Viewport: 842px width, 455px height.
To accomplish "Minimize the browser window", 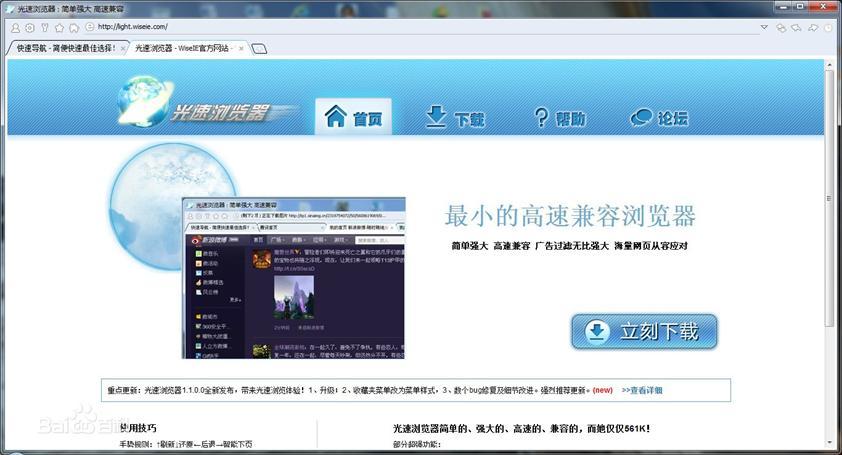I will click(x=785, y=6).
